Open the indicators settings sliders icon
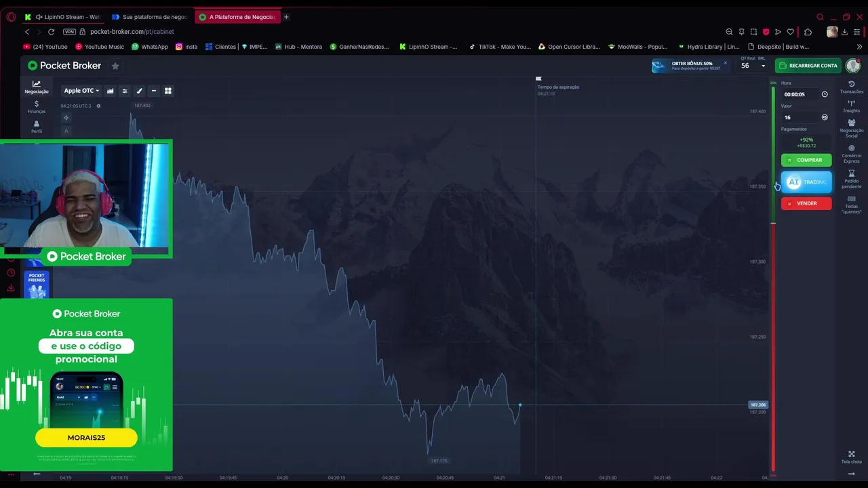This screenshot has width=868, height=488. (125, 91)
